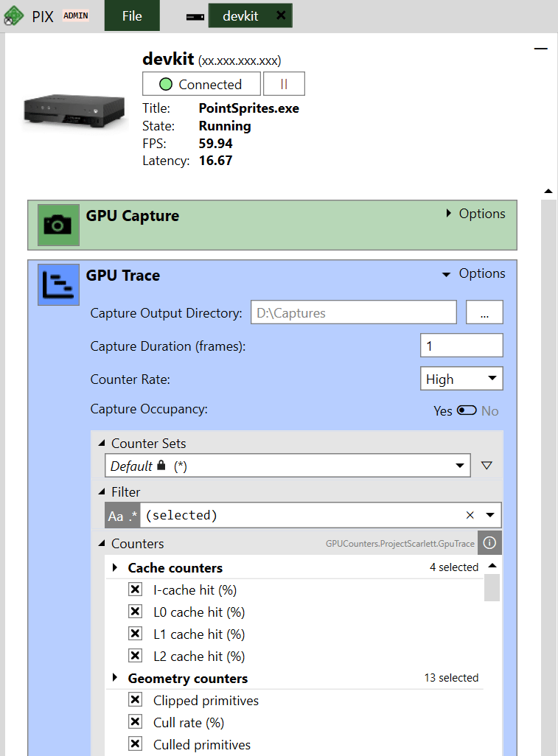This screenshot has height=756, width=558.
Task: Click the ADMIN badge
Action: pos(76,16)
